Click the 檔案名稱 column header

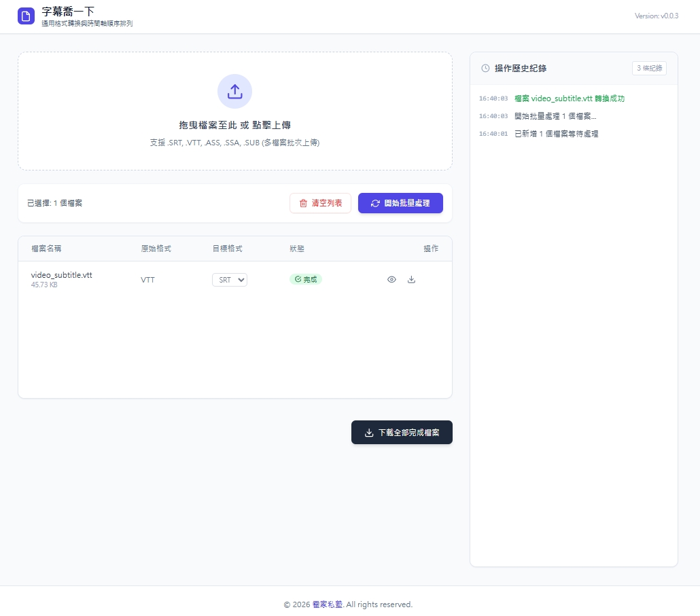46,249
